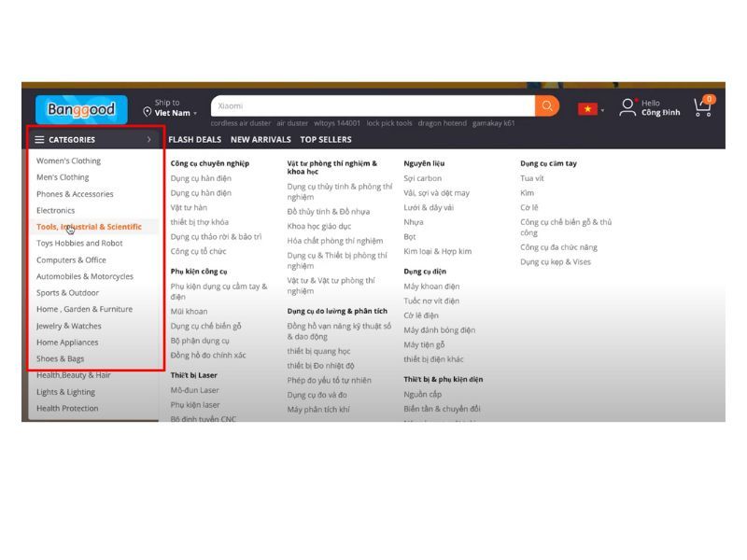Click the 'cordless air duster' search suggestion
Image resolution: width=747 pixels, height=560 pixels.
point(240,123)
